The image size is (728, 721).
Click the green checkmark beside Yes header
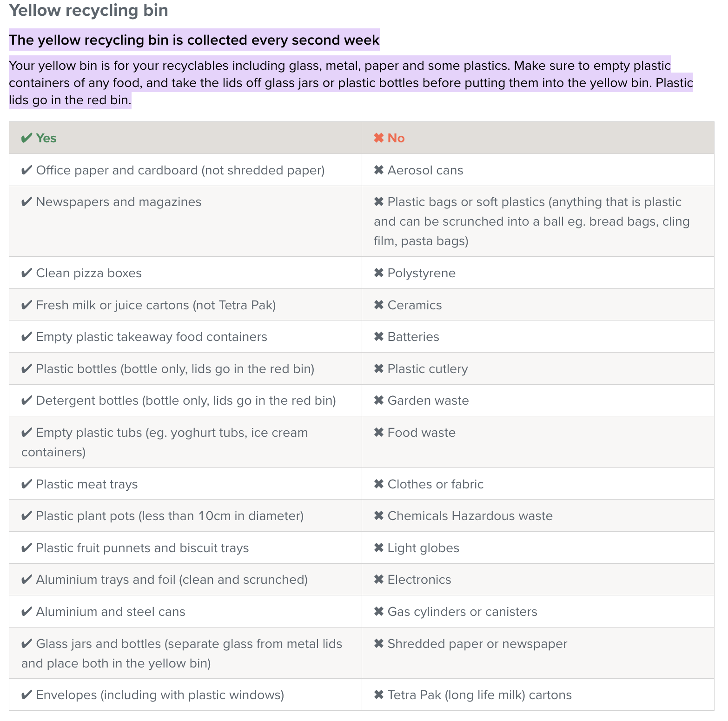pos(26,138)
